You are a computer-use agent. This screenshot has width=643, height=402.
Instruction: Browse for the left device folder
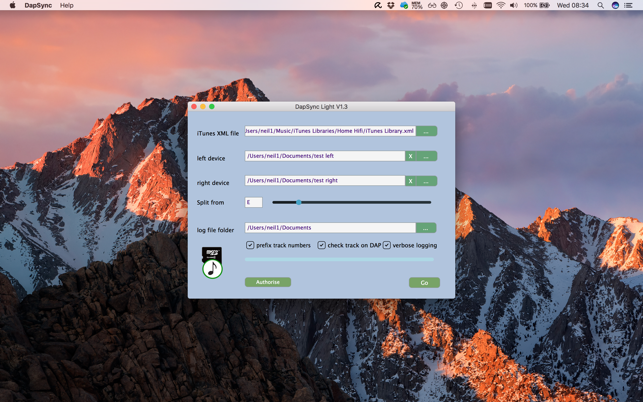pos(426,156)
